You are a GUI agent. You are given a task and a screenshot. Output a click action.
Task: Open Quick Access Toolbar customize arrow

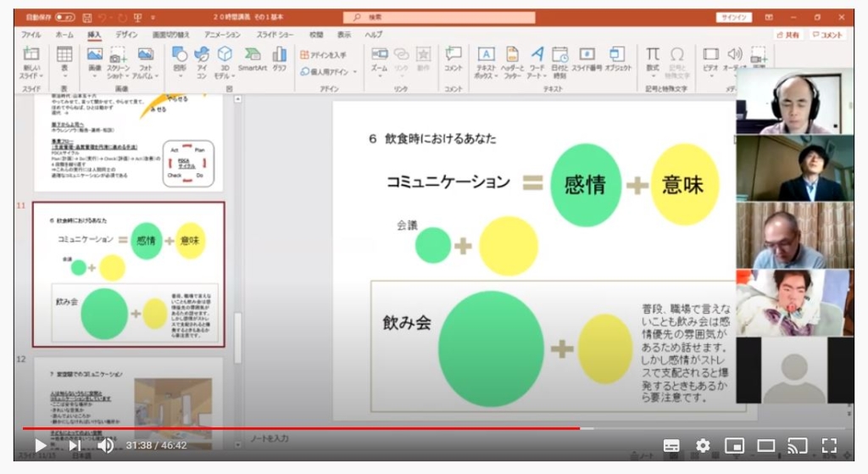153,18
